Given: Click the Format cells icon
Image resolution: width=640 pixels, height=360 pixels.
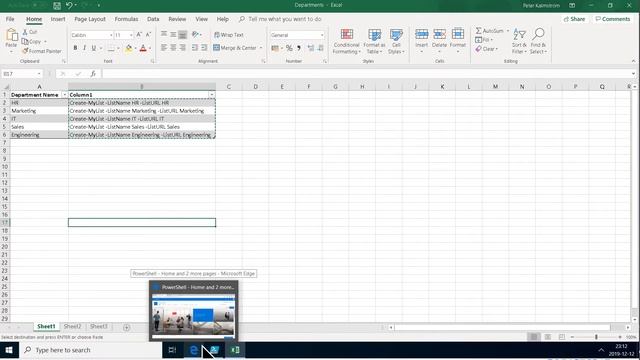Looking at the screenshot, I should click(x=458, y=34).
